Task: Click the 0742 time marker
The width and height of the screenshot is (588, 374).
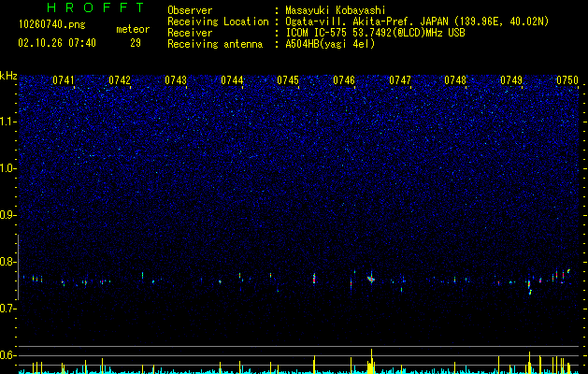Action: [x=120, y=80]
